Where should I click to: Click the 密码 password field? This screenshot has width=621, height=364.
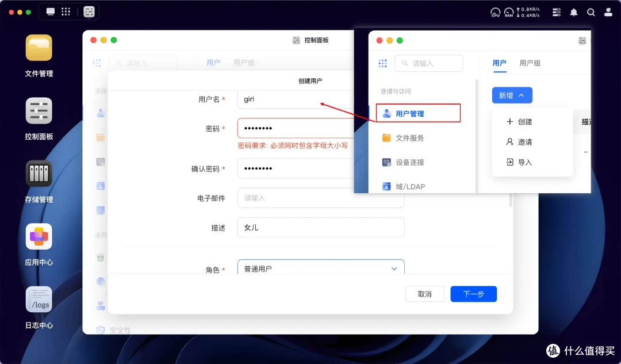[x=296, y=128]
